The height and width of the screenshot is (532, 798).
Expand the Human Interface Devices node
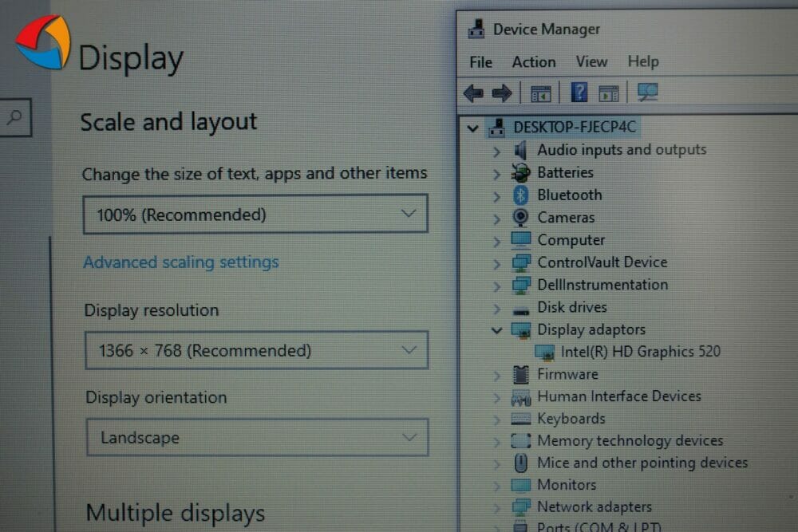pyautogui.click(x=496, y=398)
